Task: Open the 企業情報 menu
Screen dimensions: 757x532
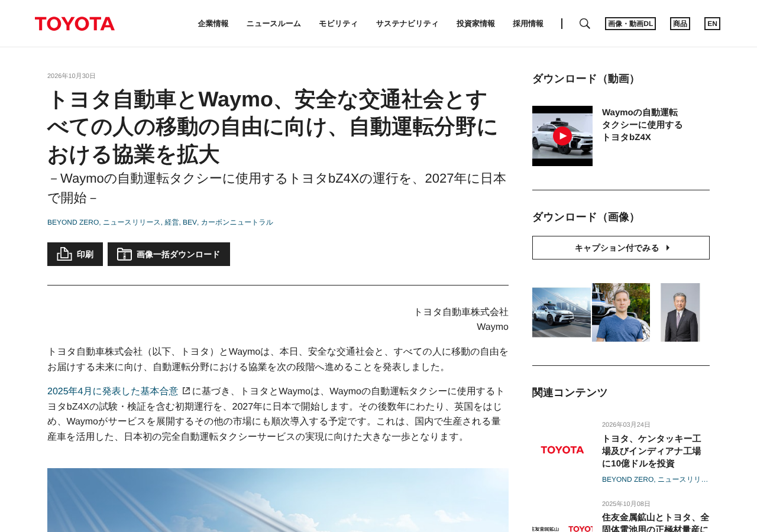Action: [x=213, y=24]
